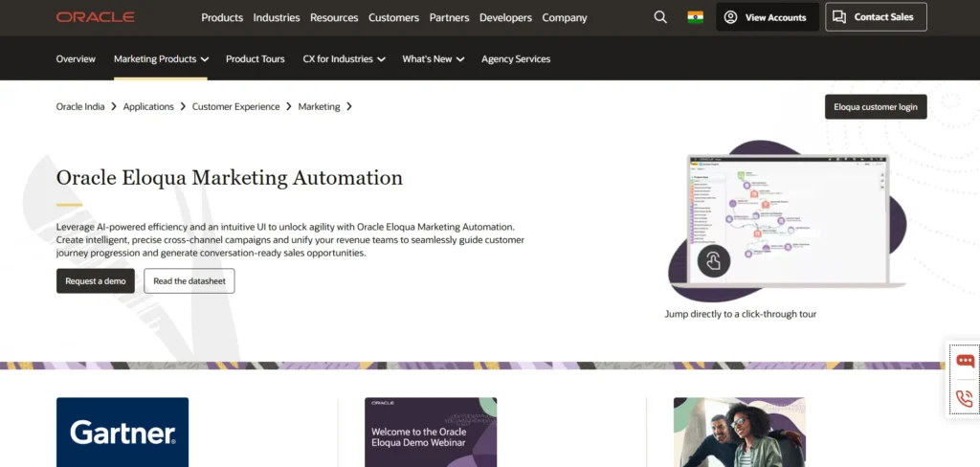Click Customer Experience breadcrumb

click(x=235, y=106)
